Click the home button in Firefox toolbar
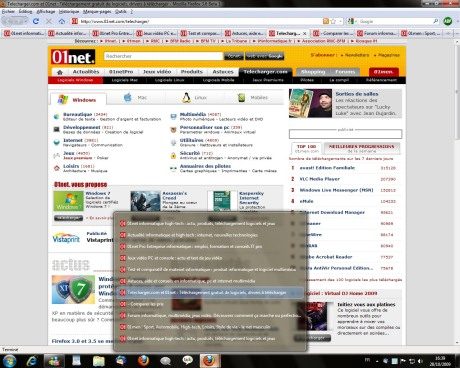The width and height of the screenshot is (460, 368). (x=62, y=21)
